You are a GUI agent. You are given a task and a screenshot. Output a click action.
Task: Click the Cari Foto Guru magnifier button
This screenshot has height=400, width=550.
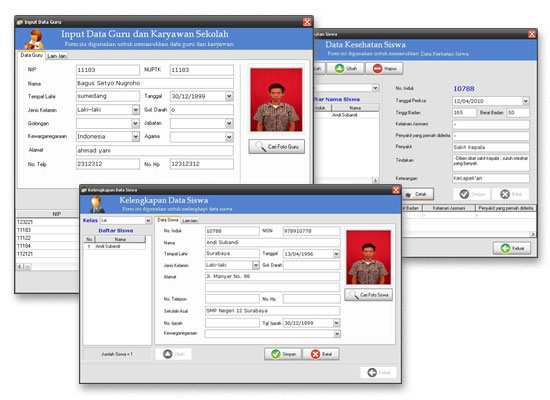point(277,147)
